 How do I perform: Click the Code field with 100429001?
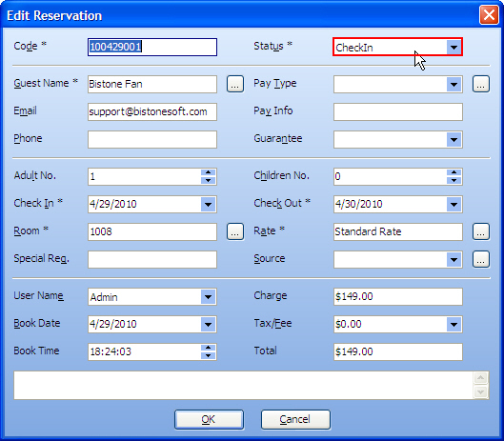tap(152, 48)
